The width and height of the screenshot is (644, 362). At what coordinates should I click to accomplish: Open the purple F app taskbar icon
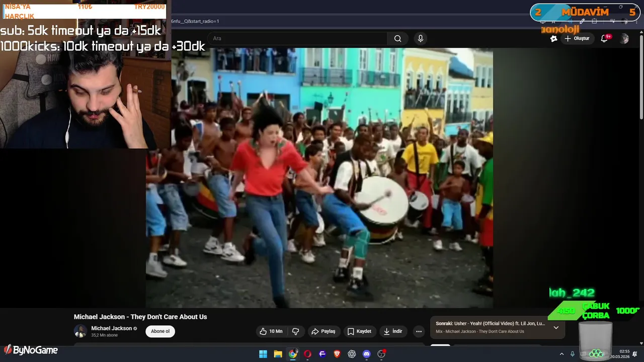tap(322, 354)
